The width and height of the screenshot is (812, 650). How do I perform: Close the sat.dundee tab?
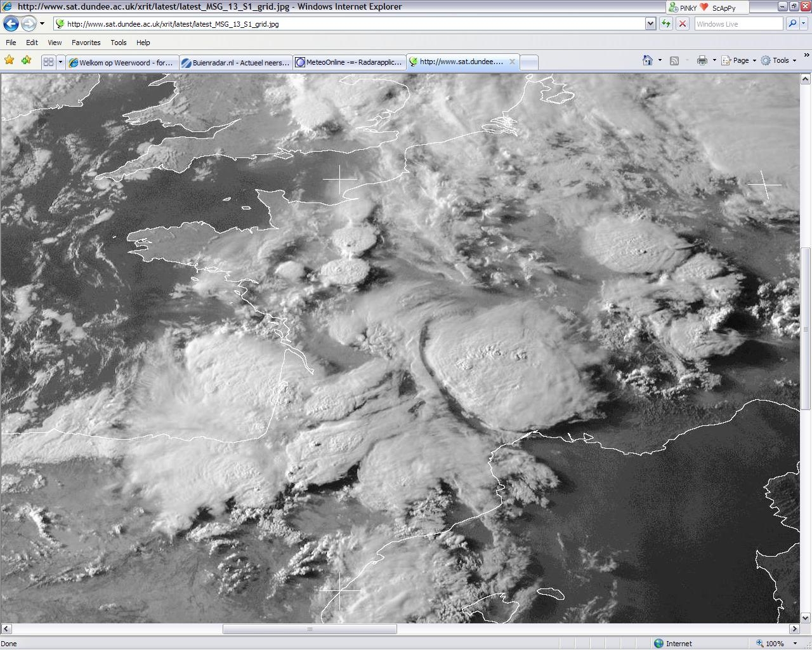tap(512, 62)
